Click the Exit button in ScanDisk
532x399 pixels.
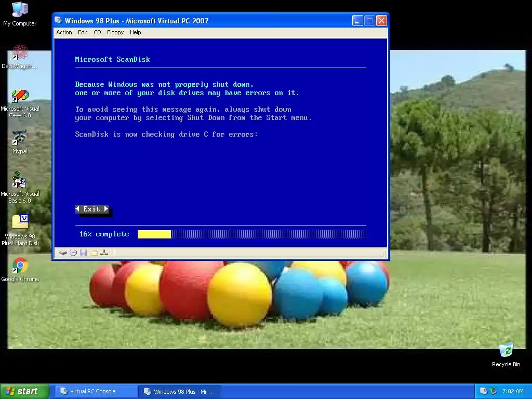pos(92,209)
